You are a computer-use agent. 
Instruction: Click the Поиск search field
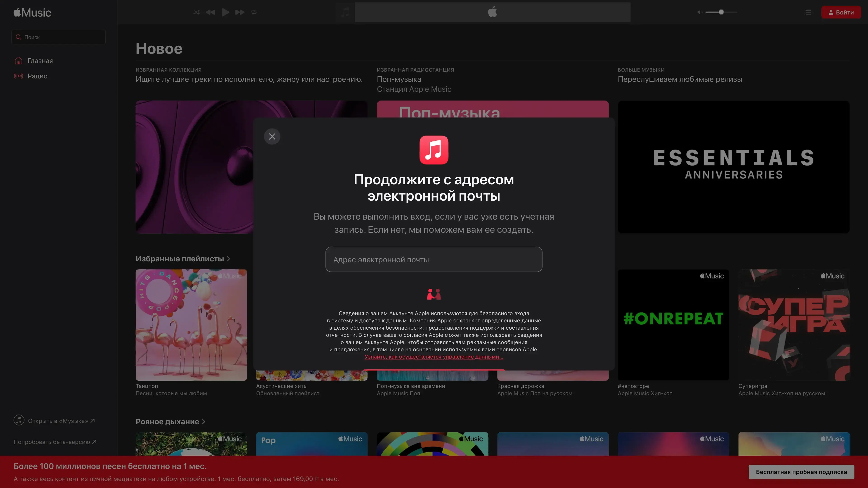pos(59,37)
